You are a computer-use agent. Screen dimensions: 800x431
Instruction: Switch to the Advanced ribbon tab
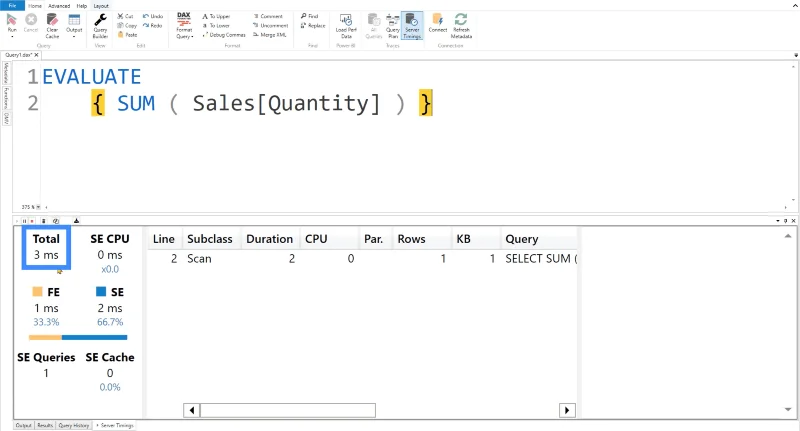(x=59, y=6)
